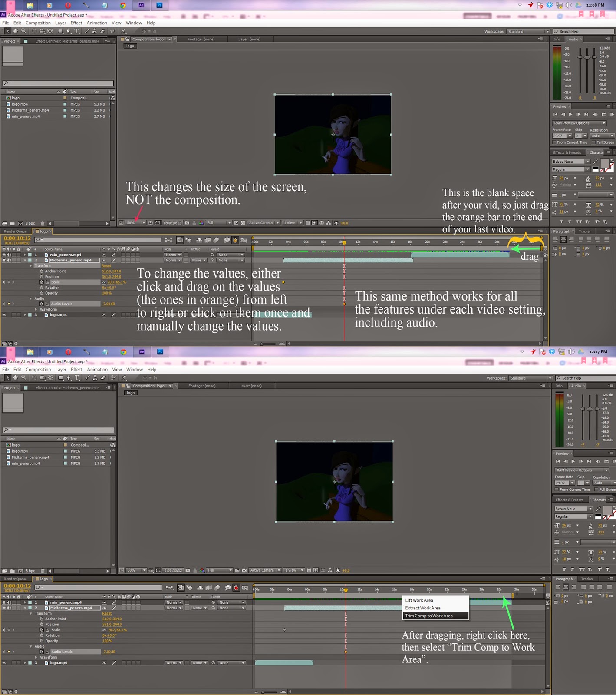This screenshot has height=695, width=616.
Task: Click the snapshot camera icon in the upper viewer
Action: click(187, 223)
